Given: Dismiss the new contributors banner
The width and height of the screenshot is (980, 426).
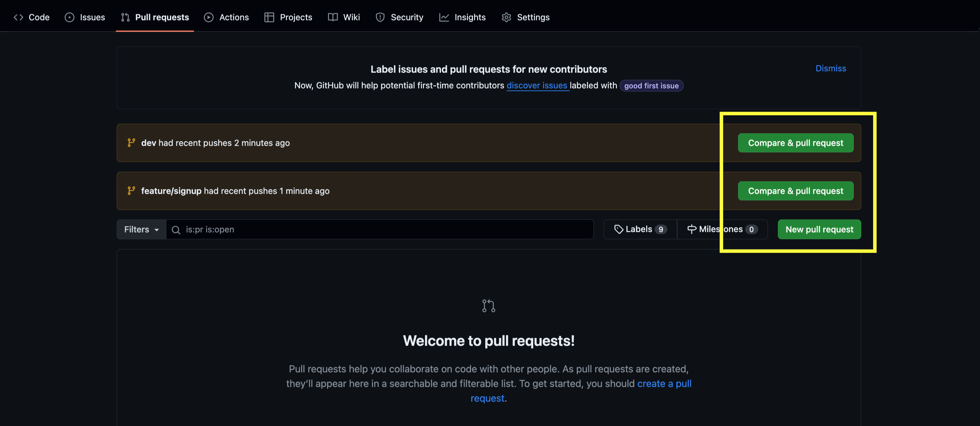Looking at the screenshot, I should pos(831,68).
